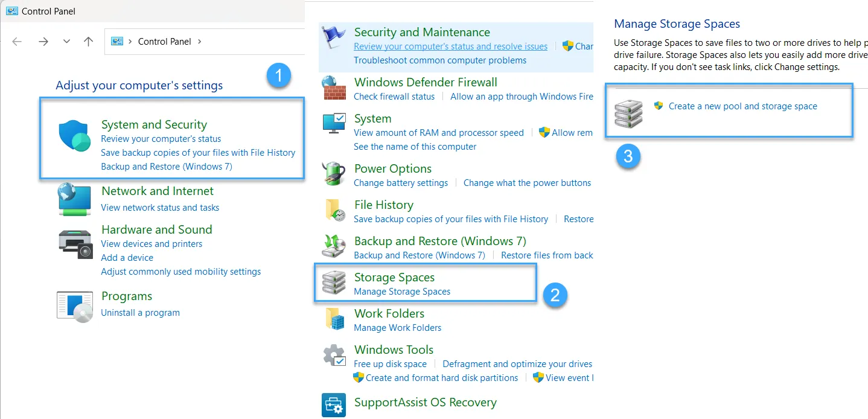868x419 pixels.
Task: Click the Up one level arrow
Action: click(89, 42)
